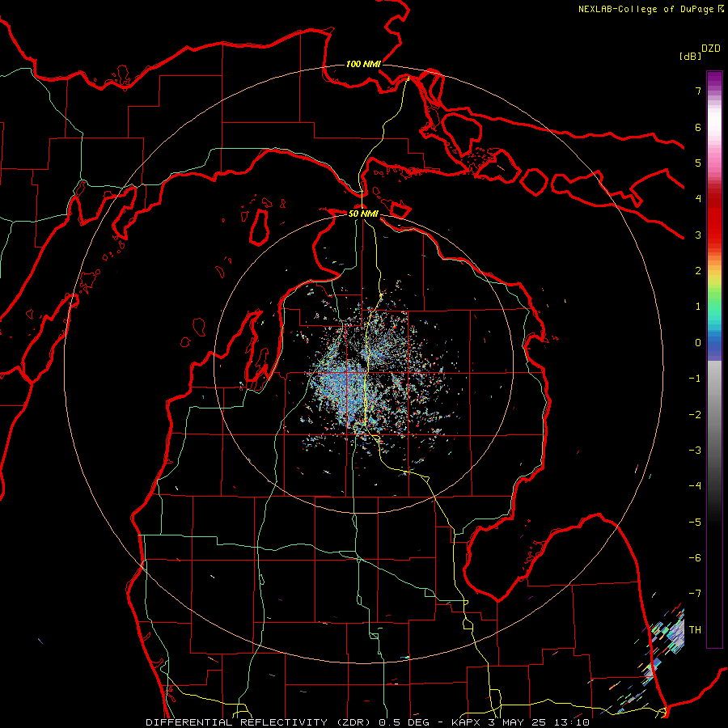Click the -4 value on the color scale
Screen dimensions: 728x728
tap(695, 485)
